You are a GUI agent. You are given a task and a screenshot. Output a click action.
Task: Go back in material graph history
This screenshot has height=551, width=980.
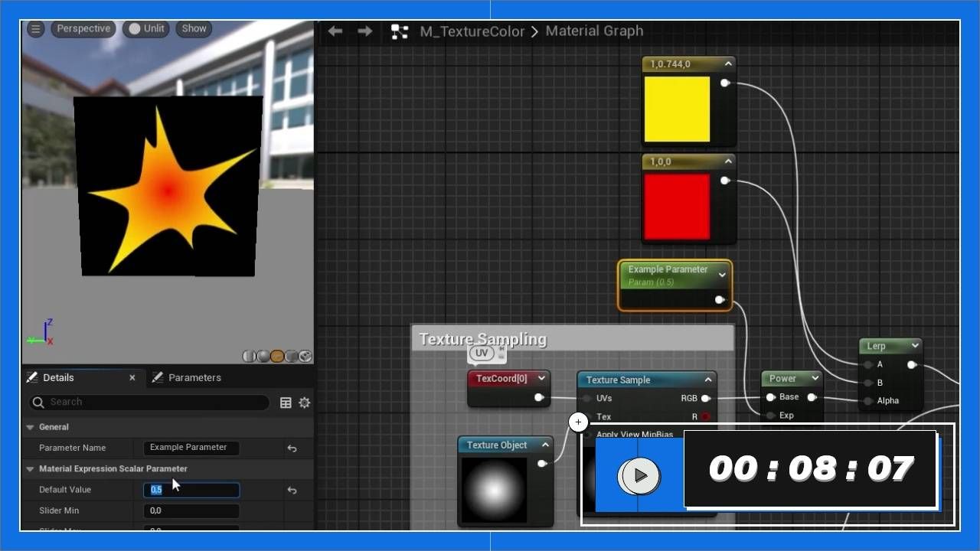(335, 31)
